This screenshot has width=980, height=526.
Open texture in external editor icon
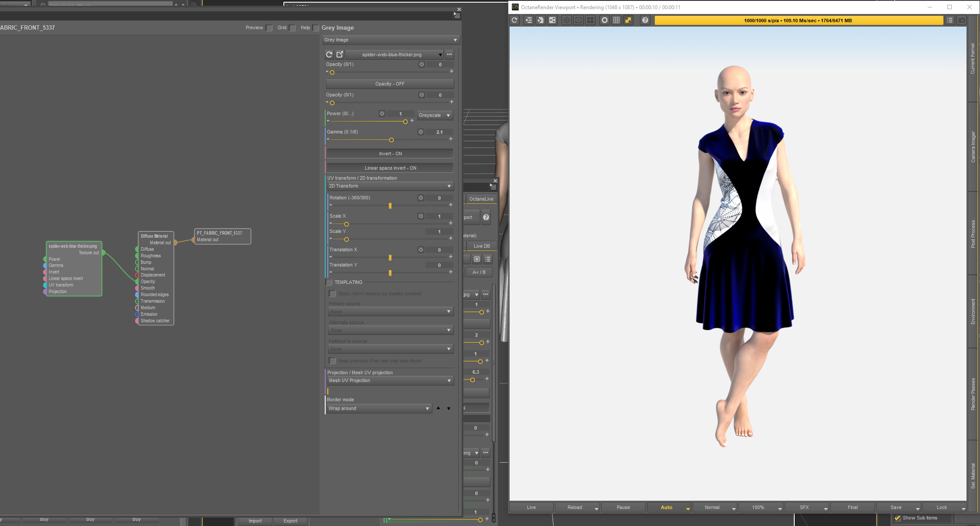click(340, 55)
